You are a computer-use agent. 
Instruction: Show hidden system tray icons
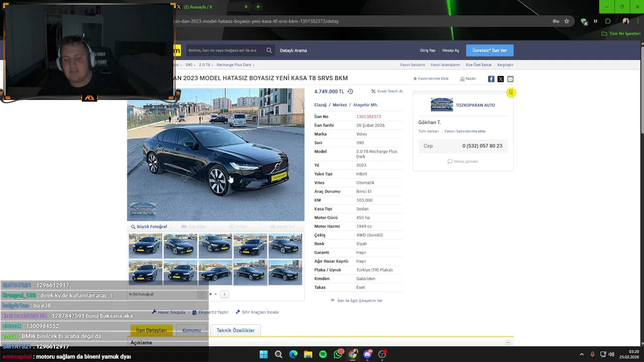point(582,354)
